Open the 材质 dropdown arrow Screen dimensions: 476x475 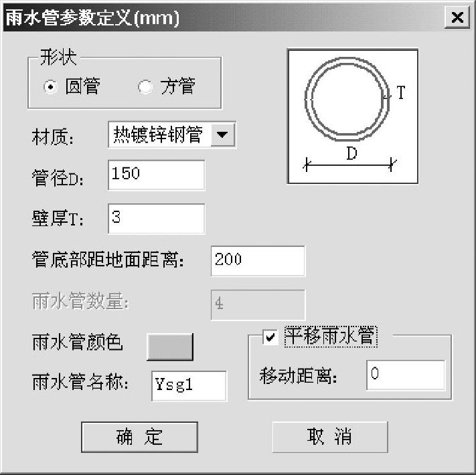tap(223, 136)
